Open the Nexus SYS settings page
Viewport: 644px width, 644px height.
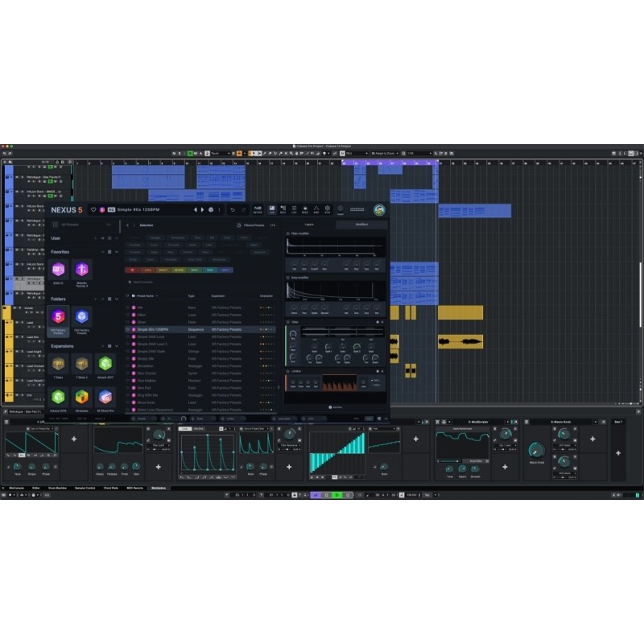click(327, 208)
